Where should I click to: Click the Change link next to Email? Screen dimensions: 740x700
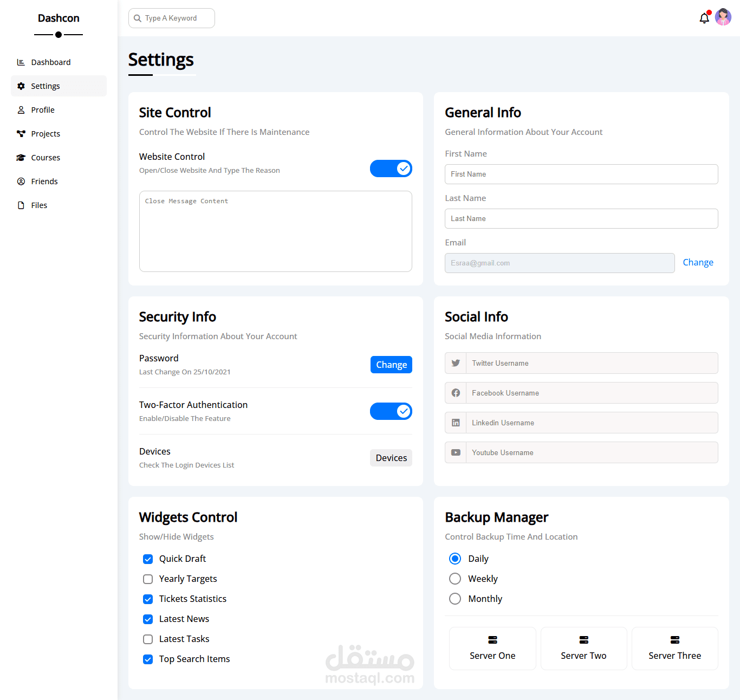click(698, 262)
